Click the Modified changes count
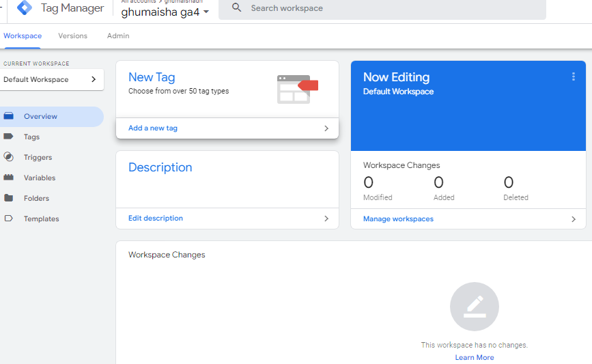Viewport: 592px width, 364px height. click(x=369, y=182)
